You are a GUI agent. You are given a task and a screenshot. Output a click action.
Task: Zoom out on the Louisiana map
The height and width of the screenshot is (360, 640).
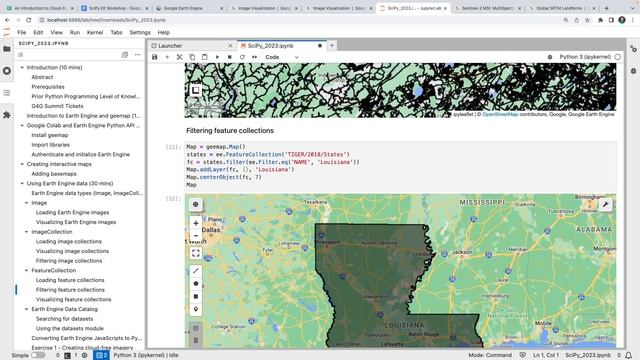(x=196, y=236)
